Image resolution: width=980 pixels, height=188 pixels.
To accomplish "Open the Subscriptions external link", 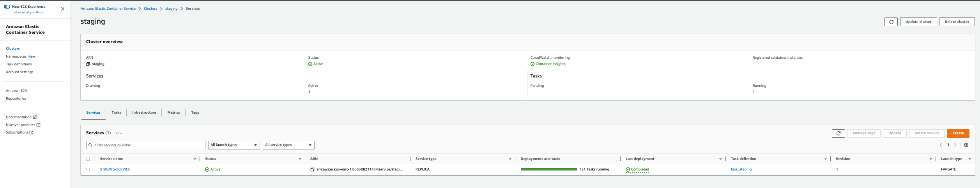I will pyautogui.click(x=19, y=132).
